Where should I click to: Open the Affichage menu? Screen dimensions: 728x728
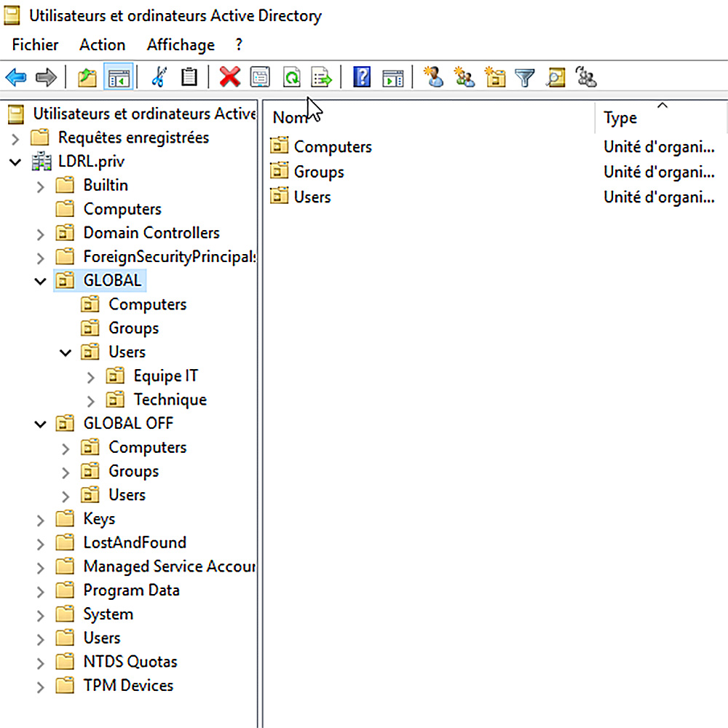181,44
